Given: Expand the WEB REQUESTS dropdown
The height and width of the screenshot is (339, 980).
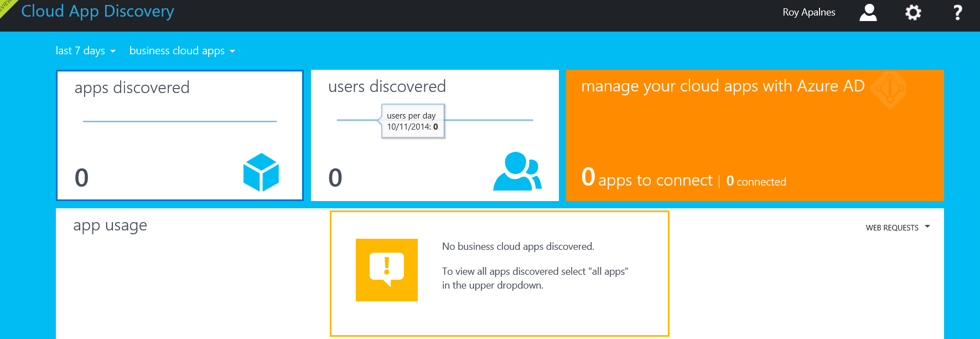Looking at the screenshot, I should (x=898, y=228).
